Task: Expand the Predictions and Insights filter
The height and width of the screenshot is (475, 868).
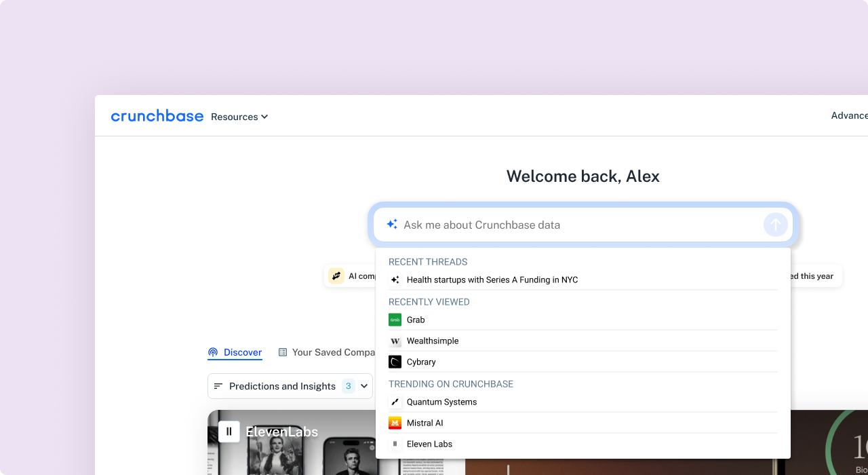Action: click(x=290, y=386)
